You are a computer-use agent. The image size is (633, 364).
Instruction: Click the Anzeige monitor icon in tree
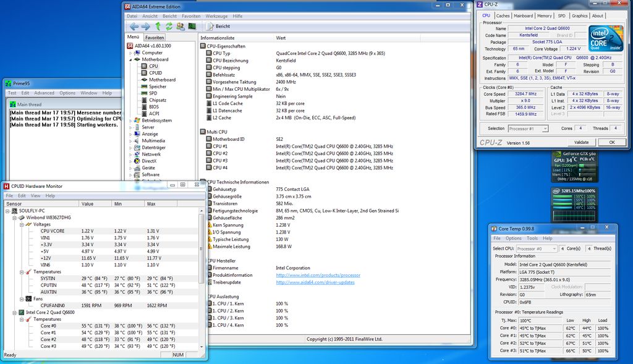(137, 134)
